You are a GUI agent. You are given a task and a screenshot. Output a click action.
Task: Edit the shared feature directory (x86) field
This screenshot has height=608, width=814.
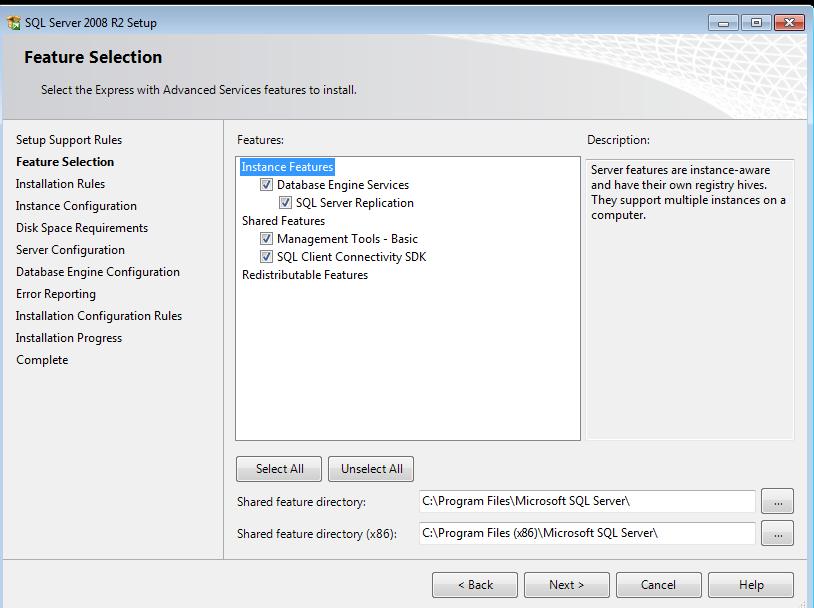click(x=587, y=533)
